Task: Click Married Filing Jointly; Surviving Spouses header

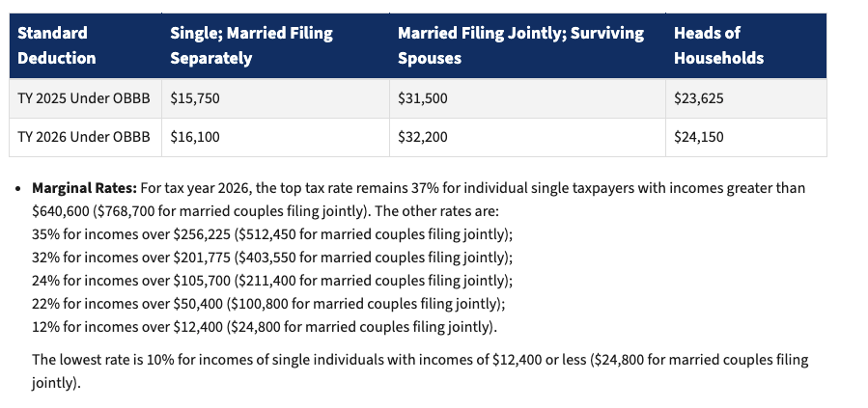Action: pyautogui.click(x=520, y=45)
